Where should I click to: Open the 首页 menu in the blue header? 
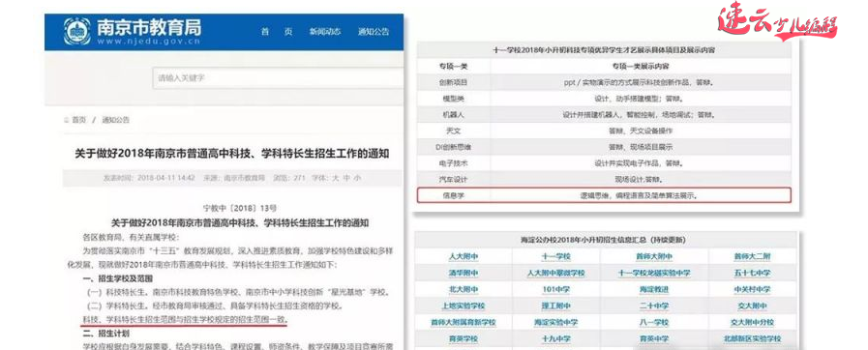[277, 32]
